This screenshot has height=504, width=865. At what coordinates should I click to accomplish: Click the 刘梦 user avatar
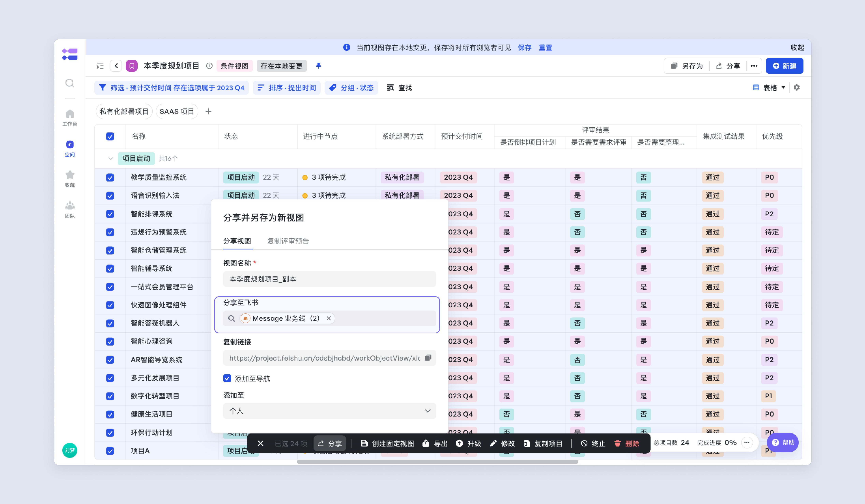(70, 450)
